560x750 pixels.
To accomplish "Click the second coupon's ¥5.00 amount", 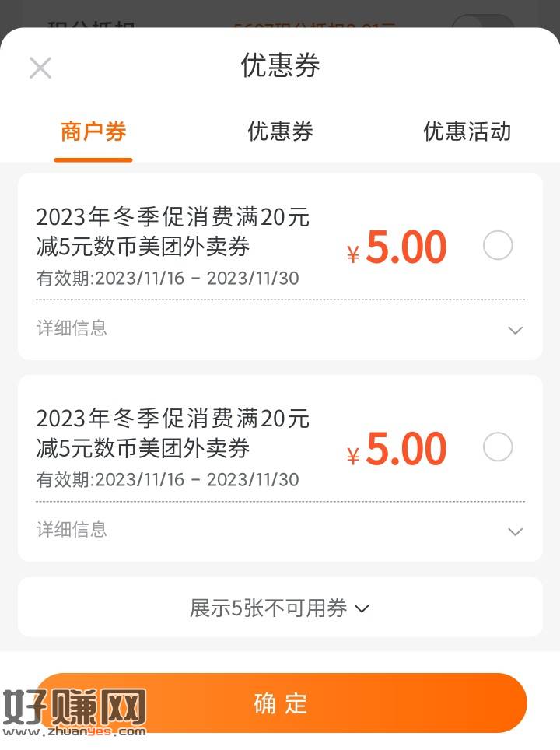I will 397,449.
